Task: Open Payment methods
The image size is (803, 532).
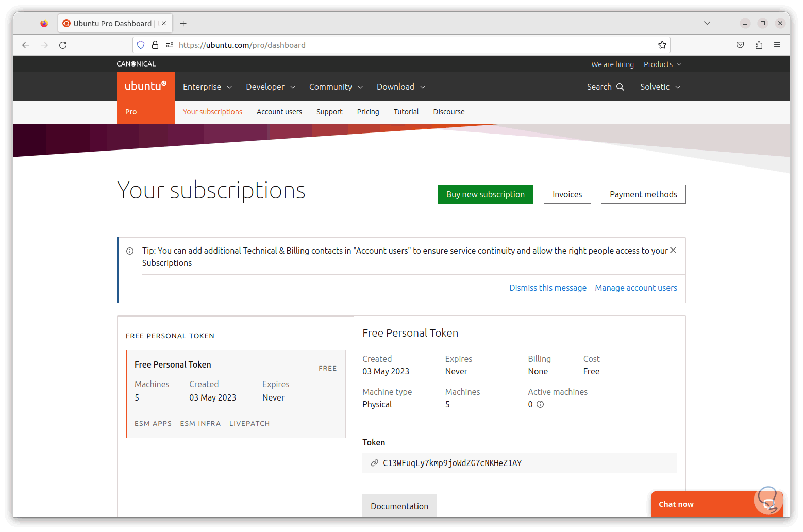Action: (643, 194)
